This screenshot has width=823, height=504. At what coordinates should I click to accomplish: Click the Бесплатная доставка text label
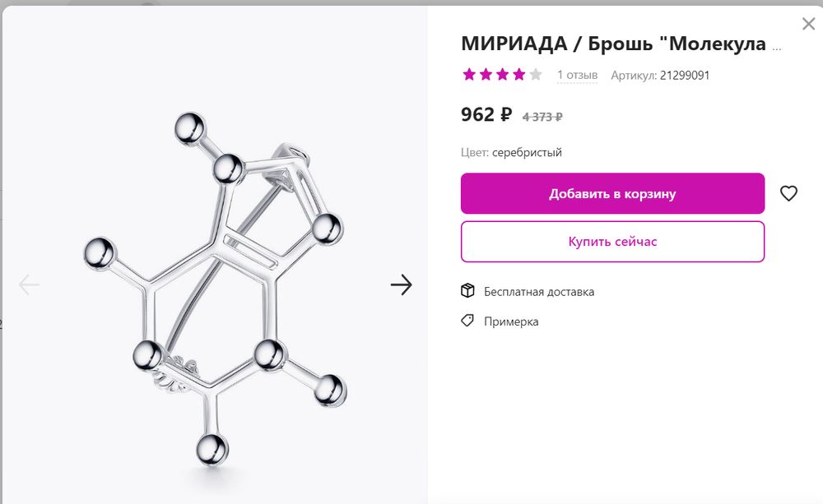tap(539, 291)
